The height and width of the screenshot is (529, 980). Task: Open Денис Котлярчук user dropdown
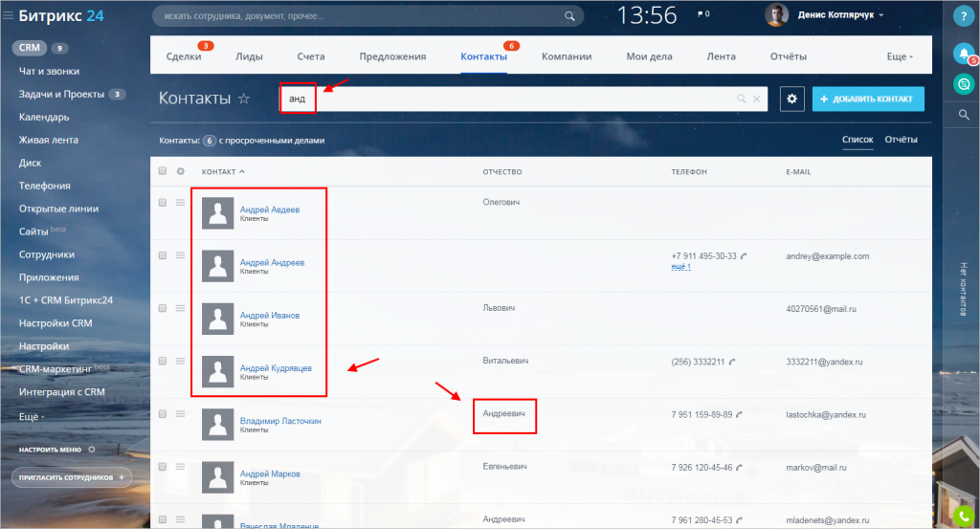[840, 15]
